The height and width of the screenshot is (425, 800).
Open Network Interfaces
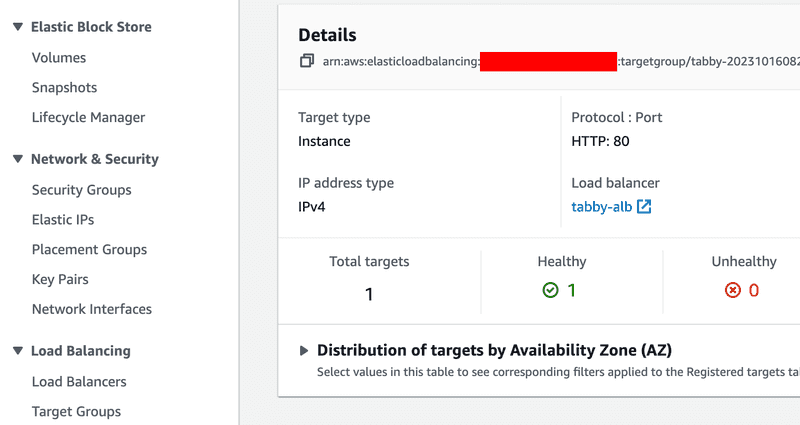[x=92, y=309]
